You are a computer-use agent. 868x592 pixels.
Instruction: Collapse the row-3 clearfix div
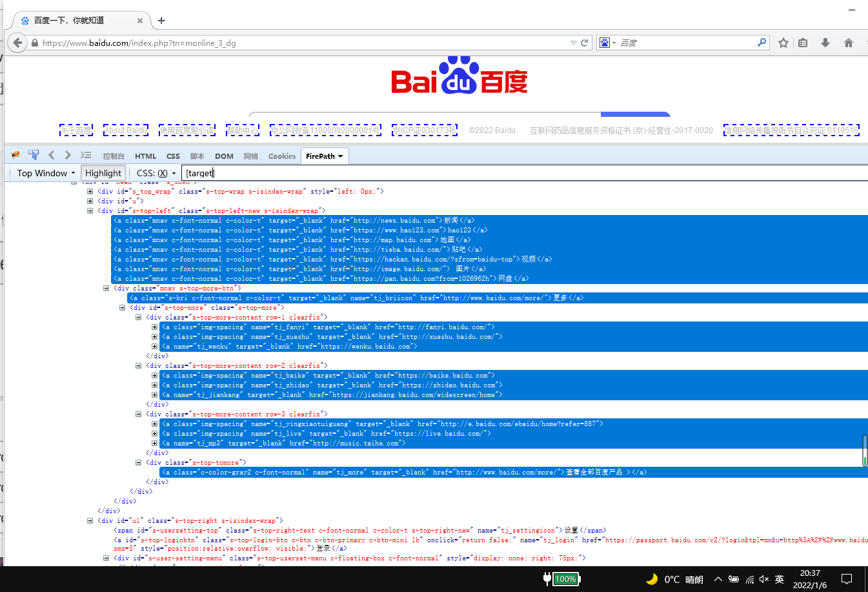point(139,414)
